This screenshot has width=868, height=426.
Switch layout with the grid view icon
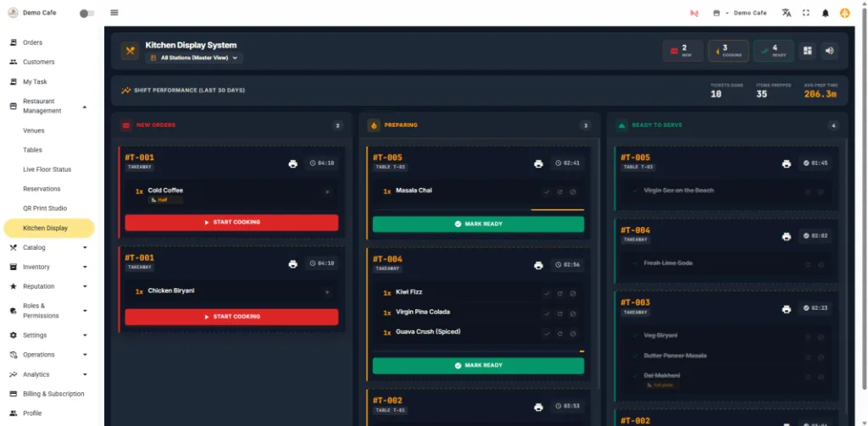808,51
